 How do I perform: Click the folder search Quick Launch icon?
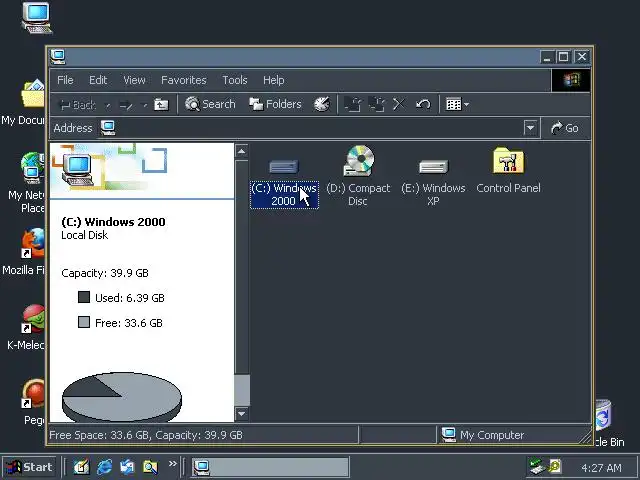[x=150, y=467]
